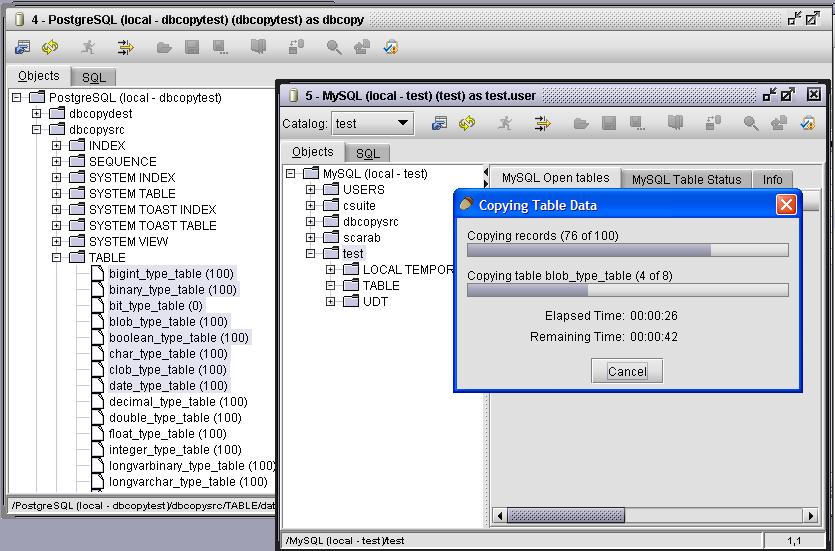835x551 pixels.
Task: Click book icon in MySQL toolbar
Action: (676, 123)
